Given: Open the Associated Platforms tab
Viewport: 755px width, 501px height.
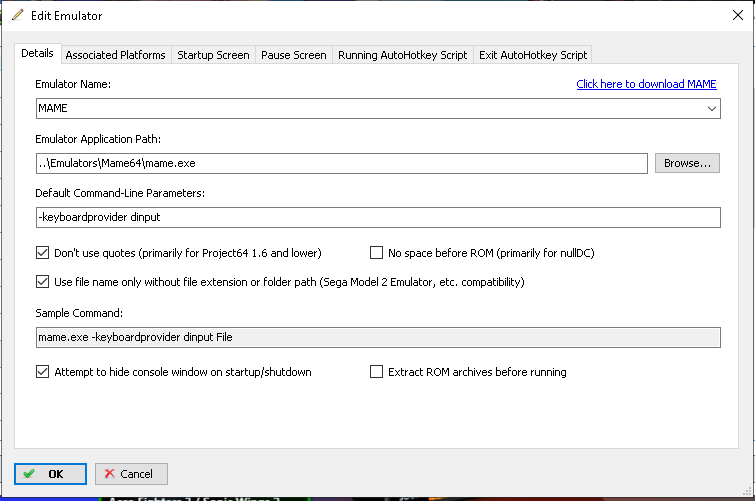Looking at the screenshot, I should point(116,55).
